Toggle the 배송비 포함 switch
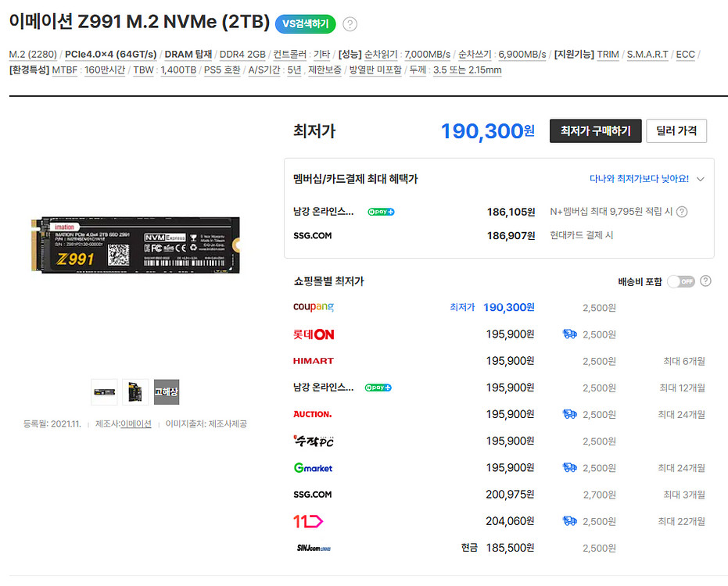The width and height of the screenshot is (728, 586). [x=680, y=281]
